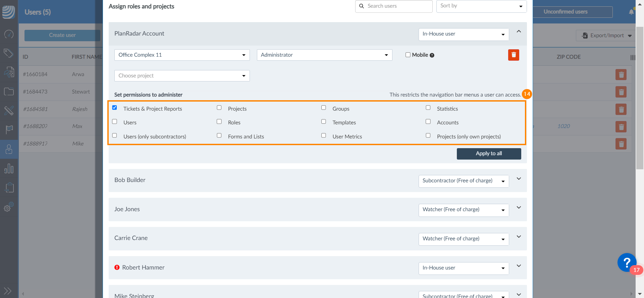This screenshot has width=644, height=298.
Task: Open the Sort by dropdown
Action: click(481, 6)
